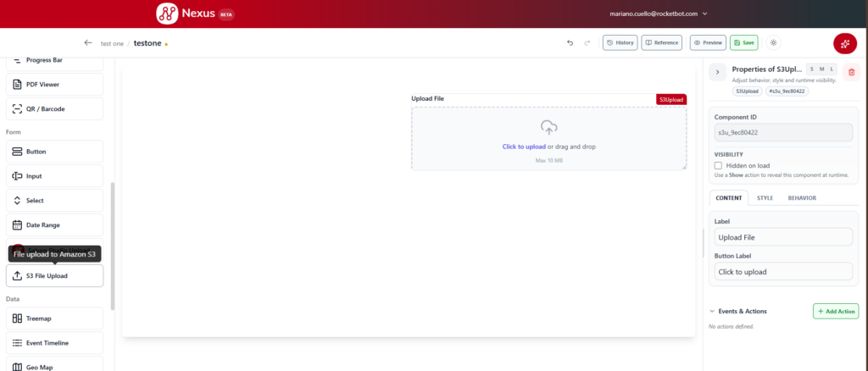868x371 pixels.
Task: Add the Treemap component
Action: click(x=55, y=318)
